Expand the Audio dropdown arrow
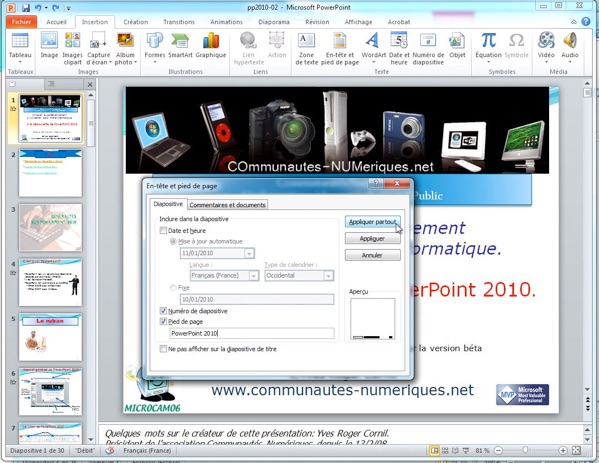The height and width of the screenshot is (463, 599). [x=570, y=62]
